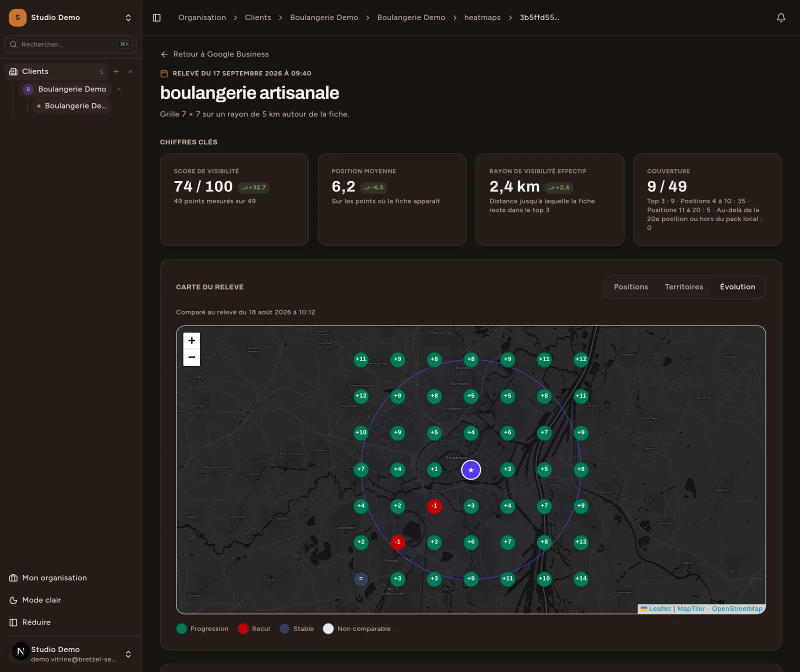Select the blue stable equals marker
Screen dimensions: 800x672
[x=361, y=578]
